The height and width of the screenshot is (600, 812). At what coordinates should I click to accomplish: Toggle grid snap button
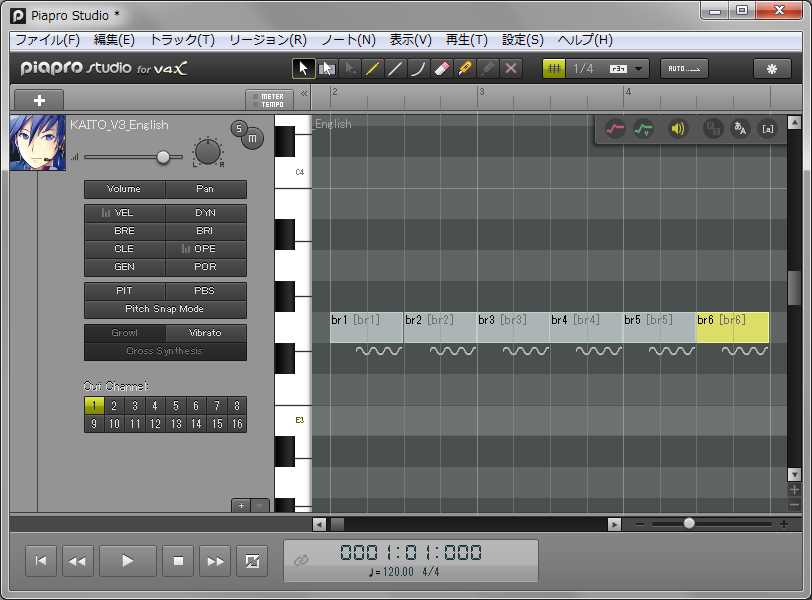tap(554, 69)
